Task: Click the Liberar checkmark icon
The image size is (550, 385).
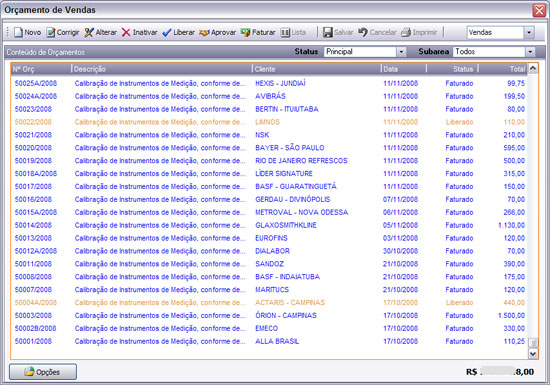Action: pyautogui.click(x=167, y=32)
